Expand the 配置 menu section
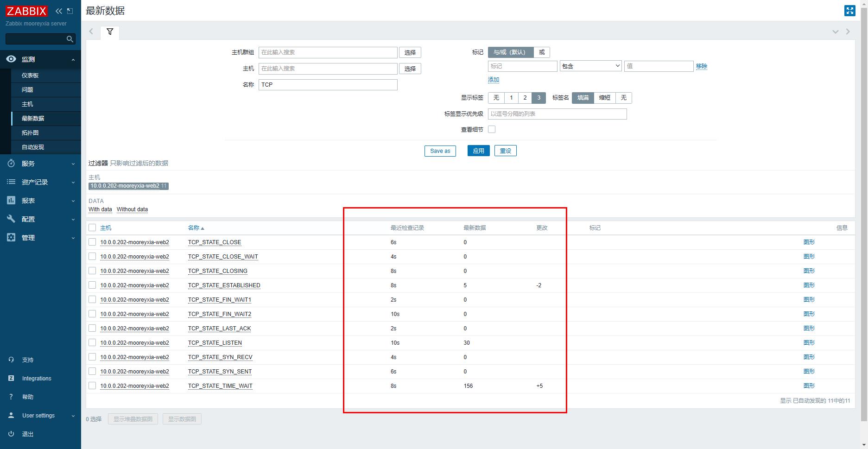The image size is (868, 449). click(x=73, y=219)
